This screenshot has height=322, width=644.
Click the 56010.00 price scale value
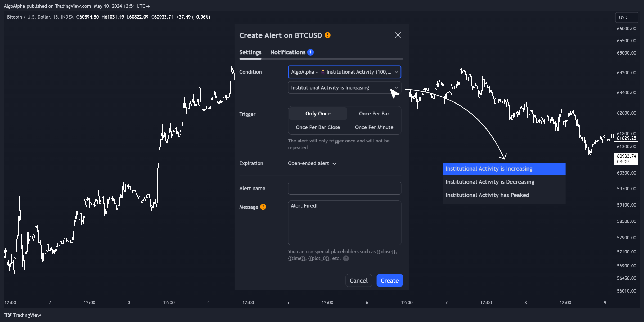(x=626, y=291)
